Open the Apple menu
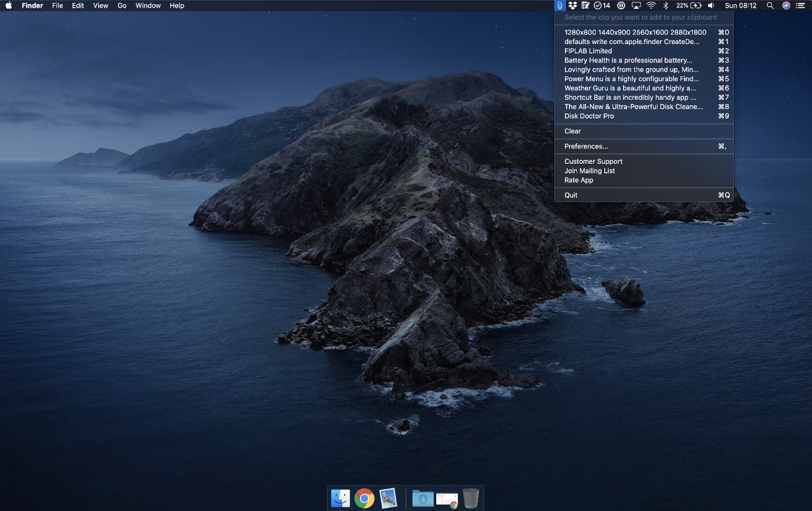Screen dimensions: 812x511 [x=8, y=5]
